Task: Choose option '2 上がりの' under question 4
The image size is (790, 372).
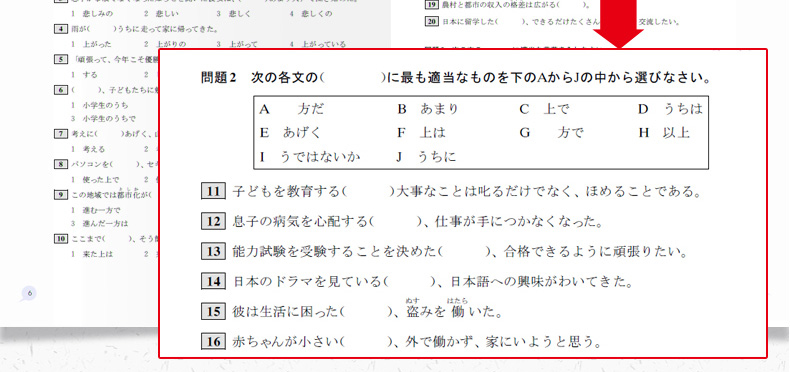Action: 164,44
